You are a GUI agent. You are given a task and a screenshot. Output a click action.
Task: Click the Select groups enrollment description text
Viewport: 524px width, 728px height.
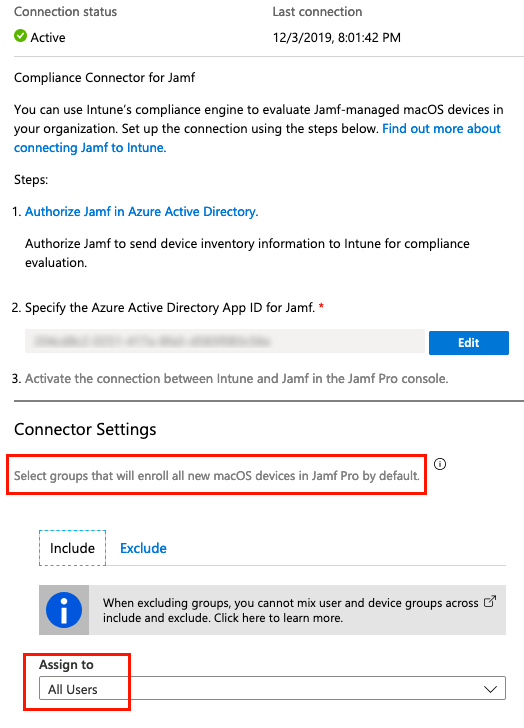tap(217, 476)
